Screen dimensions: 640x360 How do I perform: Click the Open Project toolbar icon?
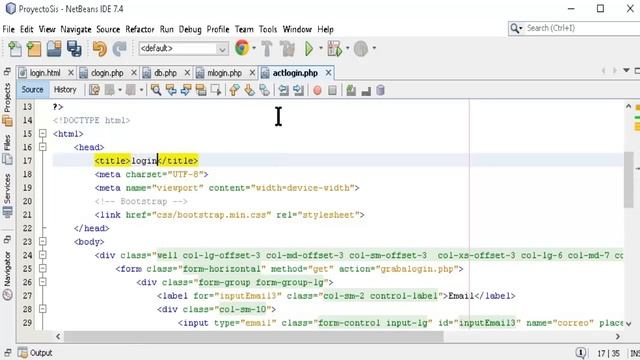(54, 49)
